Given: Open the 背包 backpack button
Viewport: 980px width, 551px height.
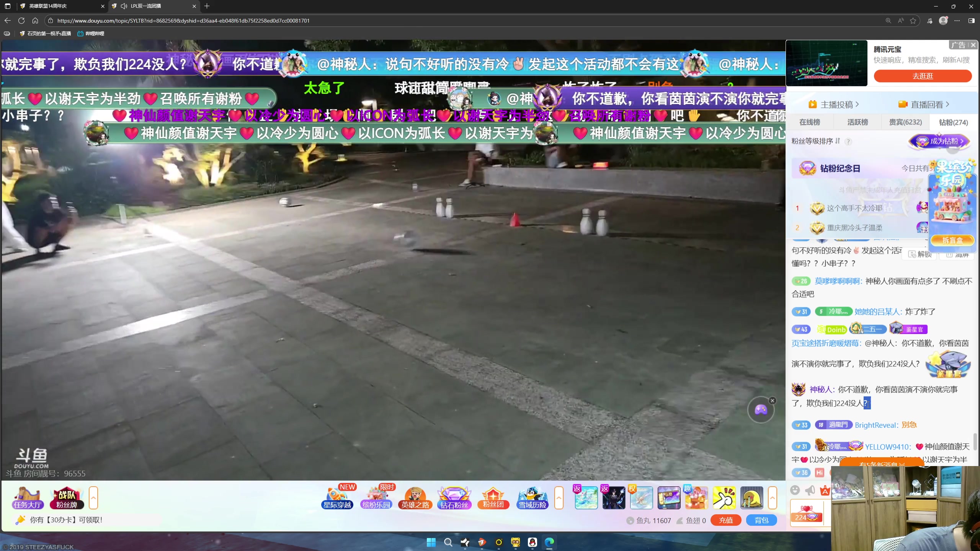Looking at the screenshot, I should [x=761, y=520].
